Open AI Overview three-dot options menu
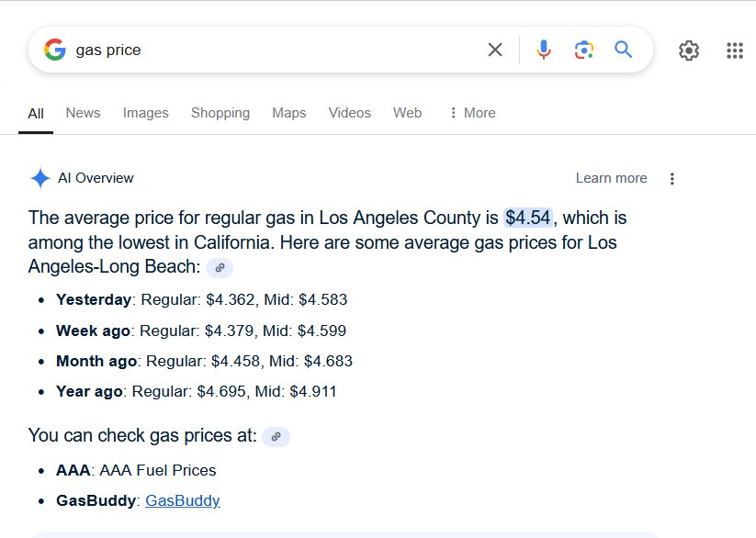The image size is (756, 538). 671,179
